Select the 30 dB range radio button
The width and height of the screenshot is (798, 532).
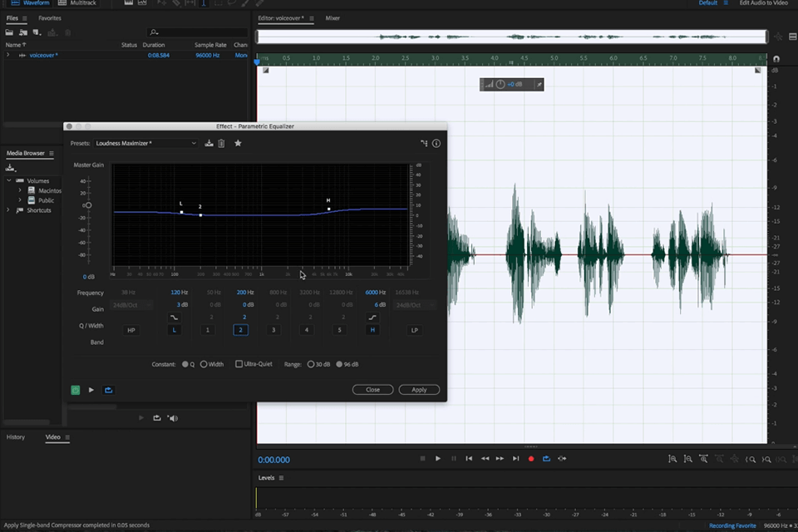click(309, 363)
